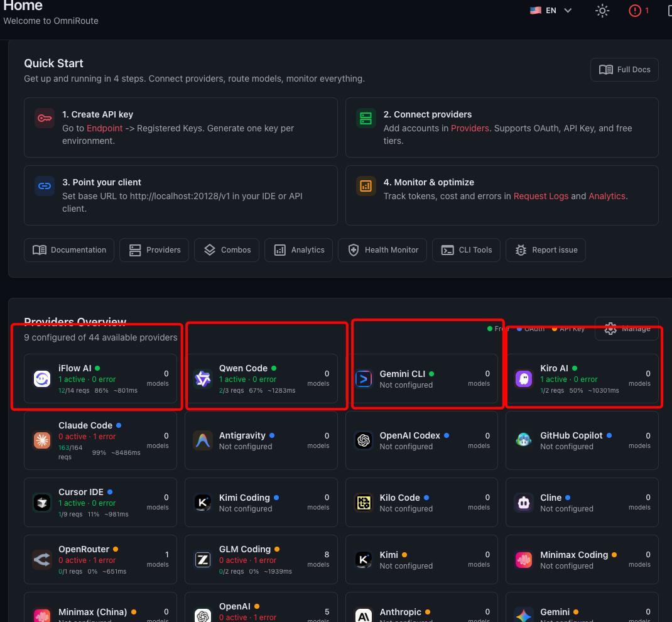
Task: Click the GitHub Copilot icon
Action: coord(524,440)
